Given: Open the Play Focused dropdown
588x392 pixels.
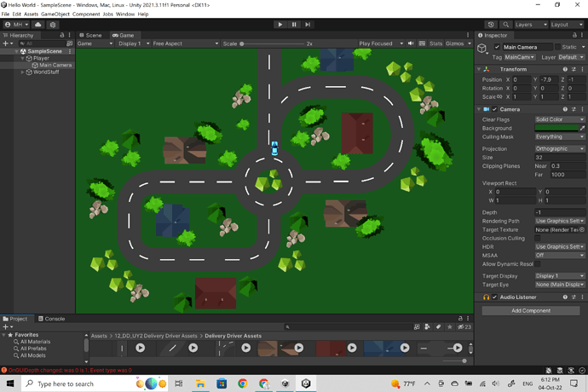Looking at the screenshot, I should pyautogui.click(x=381, y=43).
